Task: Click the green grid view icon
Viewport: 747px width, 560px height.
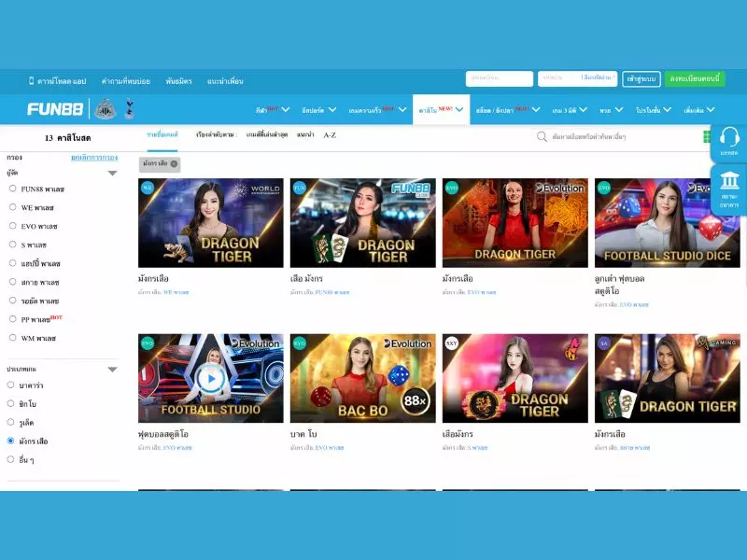Action: 707,136
